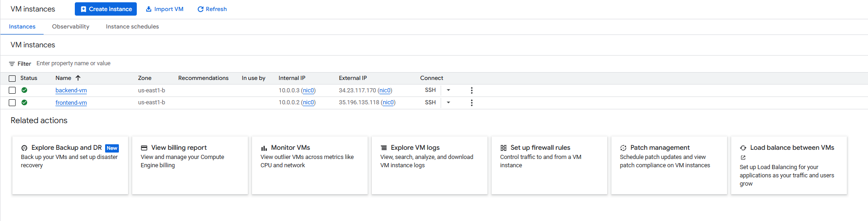Open the frontend-vm instance link
Screen dimensions: 868x221
[x=71, y=103]
